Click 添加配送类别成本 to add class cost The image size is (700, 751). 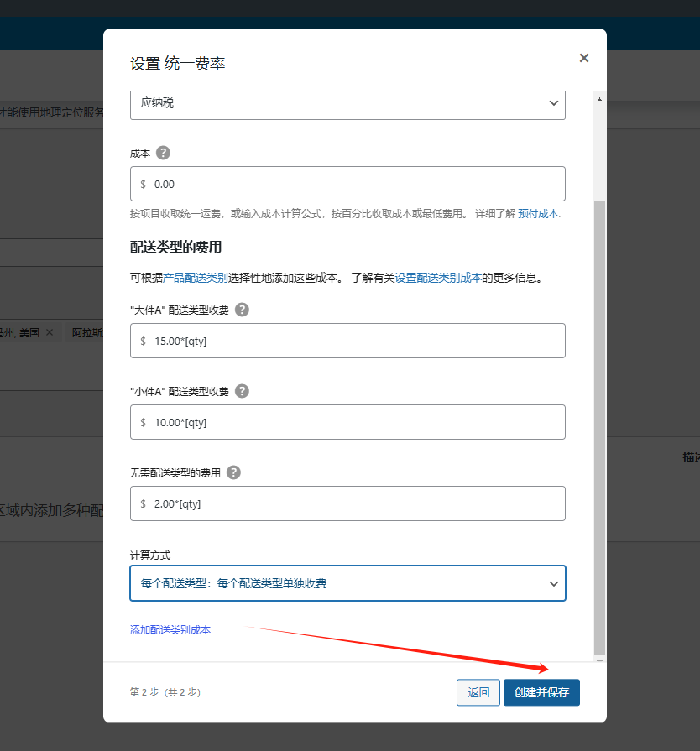tap(170, 630)
